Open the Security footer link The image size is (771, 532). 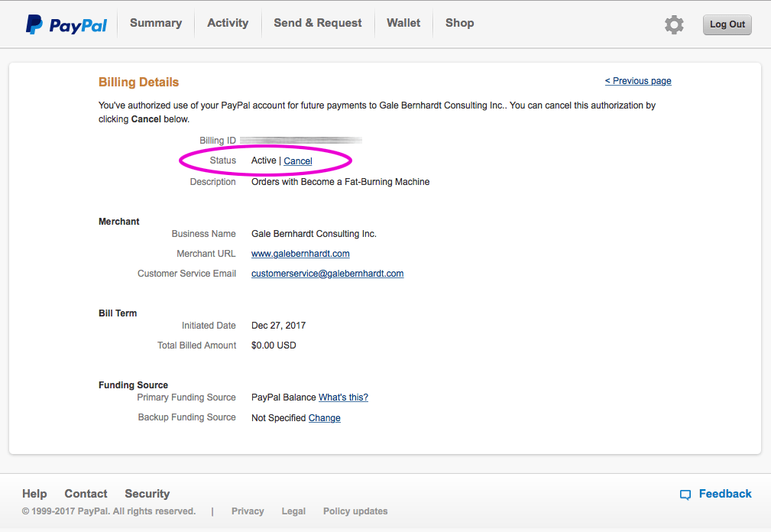click(x=147, y=494)
